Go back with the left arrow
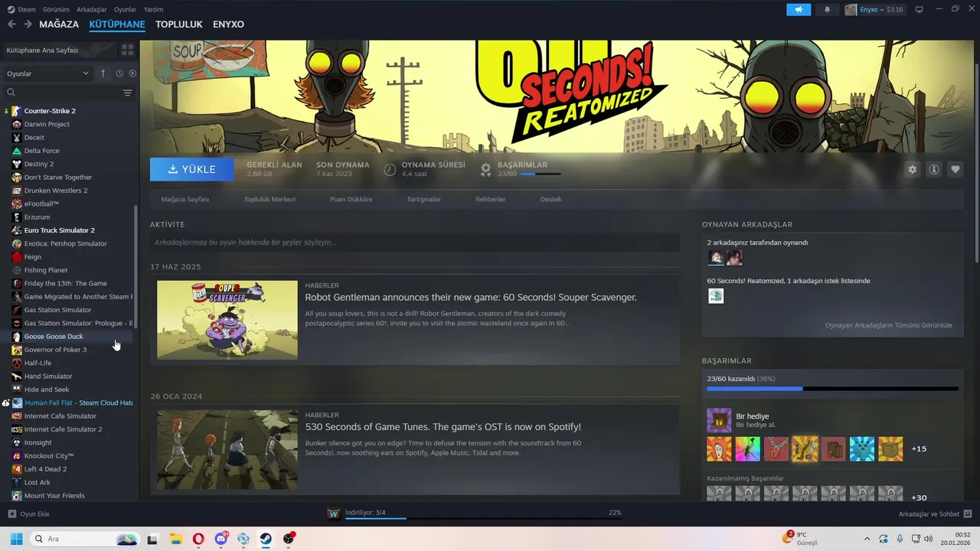Image resolution: width=980 pixels, height=551 pixels. coord(11,24)
